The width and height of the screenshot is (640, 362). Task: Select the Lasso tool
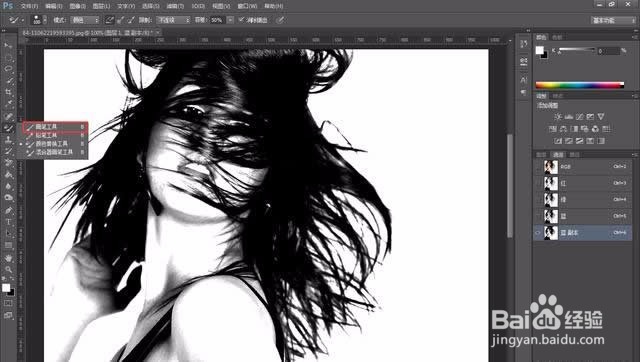click(x=8, y=69)
